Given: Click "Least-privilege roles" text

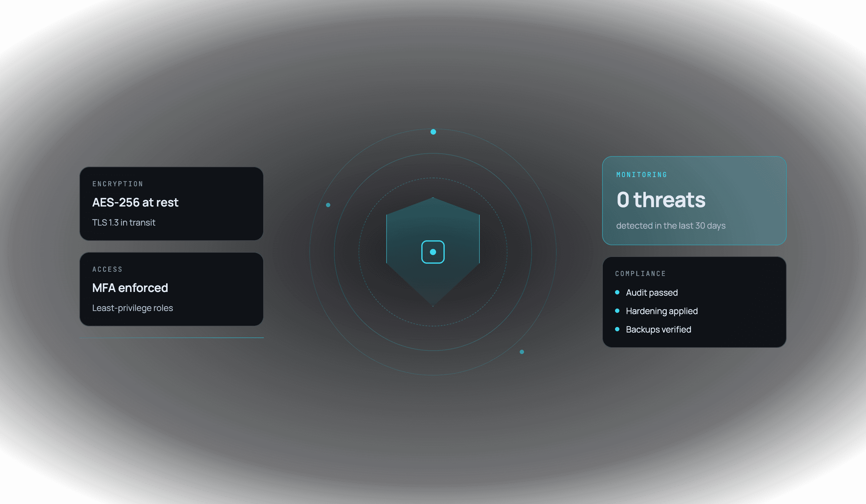Looking at the screenshot, I should coord(132,308).
